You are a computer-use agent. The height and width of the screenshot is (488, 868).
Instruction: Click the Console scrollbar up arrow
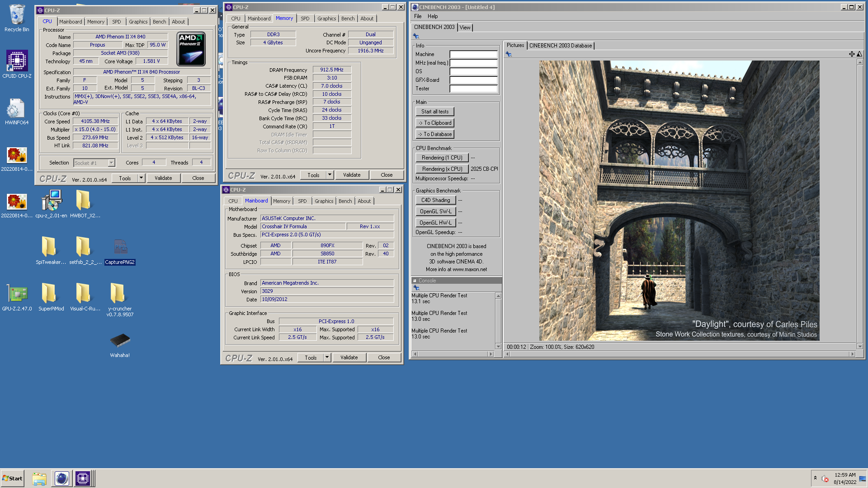pos(498,296)
